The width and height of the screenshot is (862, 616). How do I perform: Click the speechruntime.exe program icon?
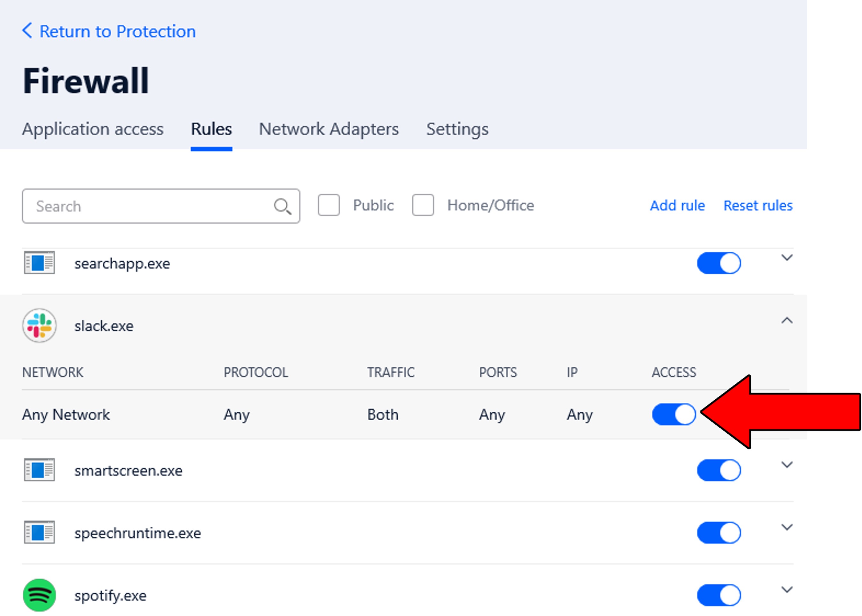[40, 532]
